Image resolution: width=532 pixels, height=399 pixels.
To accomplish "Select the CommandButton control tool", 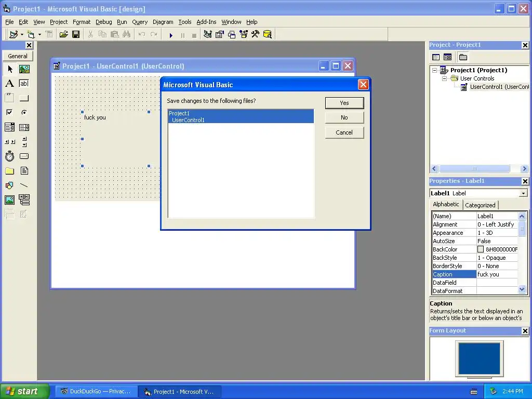I will pos(24,98).
